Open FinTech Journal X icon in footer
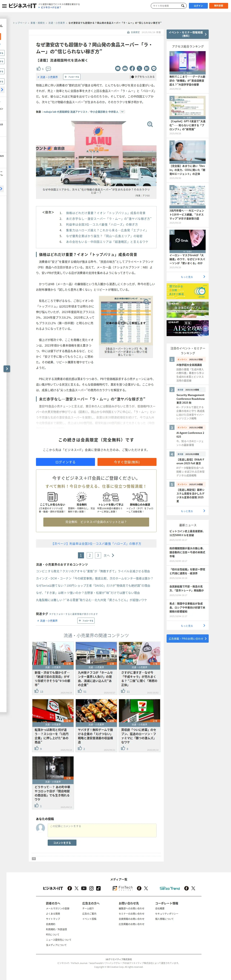This screenshot has height=980, width=231. [146, 888]
